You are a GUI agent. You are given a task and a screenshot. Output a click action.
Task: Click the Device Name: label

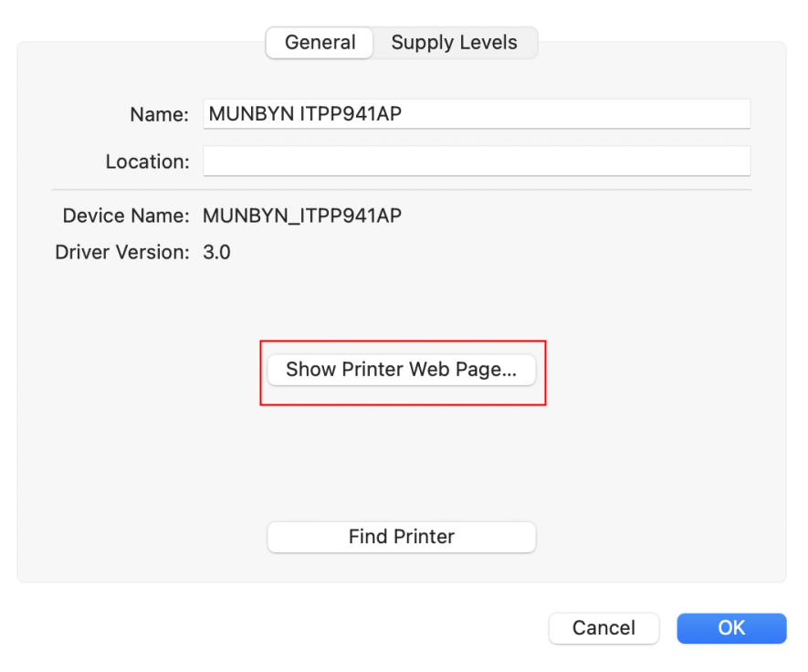tap(126, 215)
